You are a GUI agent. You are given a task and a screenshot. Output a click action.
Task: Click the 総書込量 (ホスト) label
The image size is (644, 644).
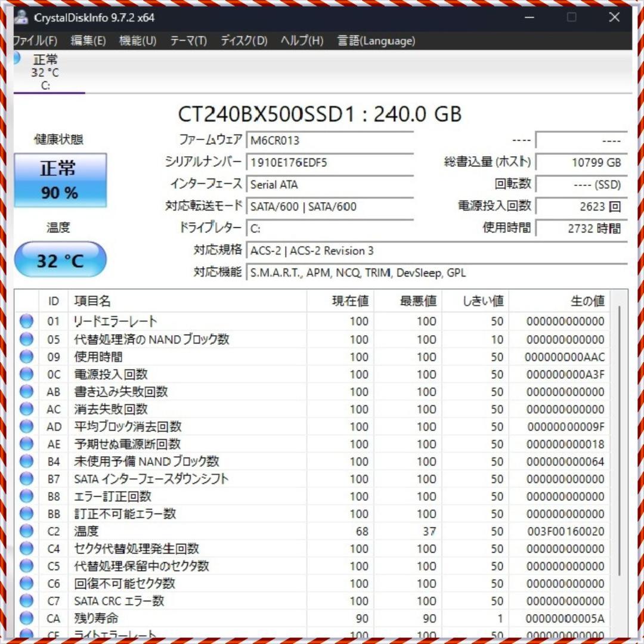[488, 162]
